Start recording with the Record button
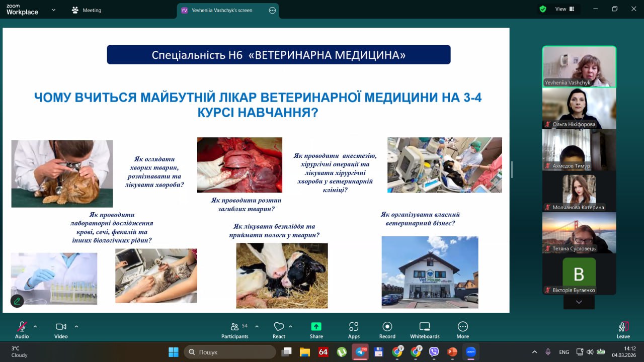Image resolution: width=644 pixels, height=362 pixels. point(387,329)
